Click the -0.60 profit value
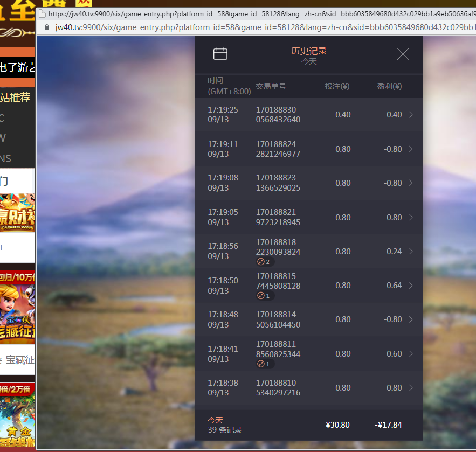Image resolution: width=476 pixels, height=452 pixels. coord(392,354)
